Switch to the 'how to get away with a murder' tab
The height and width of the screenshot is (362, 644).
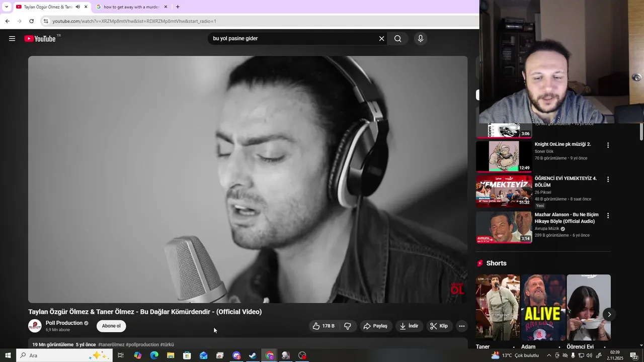(132, 7)
